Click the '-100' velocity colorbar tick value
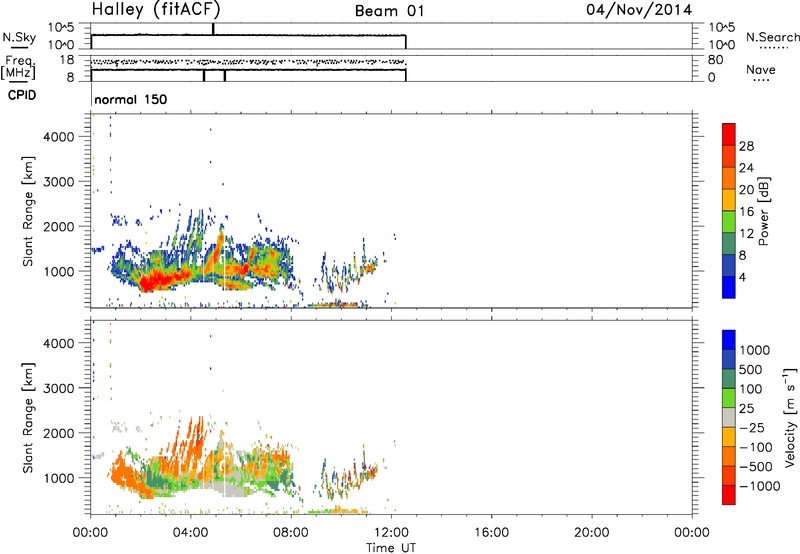 coord(756,447)
